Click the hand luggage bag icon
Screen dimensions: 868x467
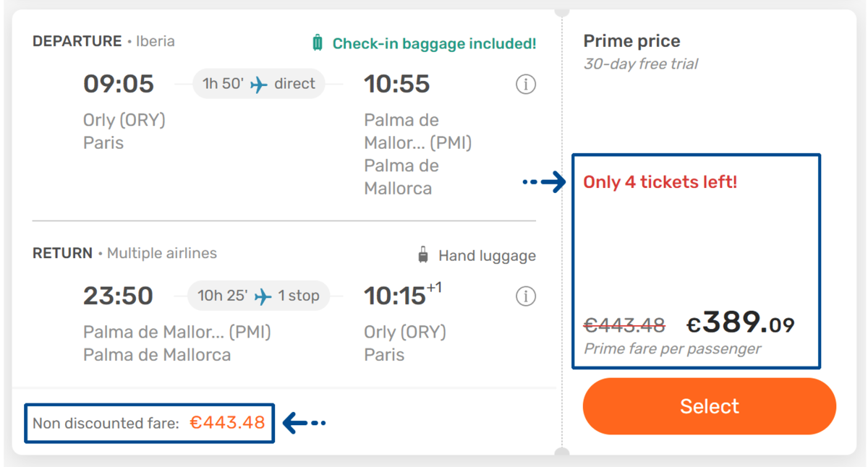coord(423,255)
